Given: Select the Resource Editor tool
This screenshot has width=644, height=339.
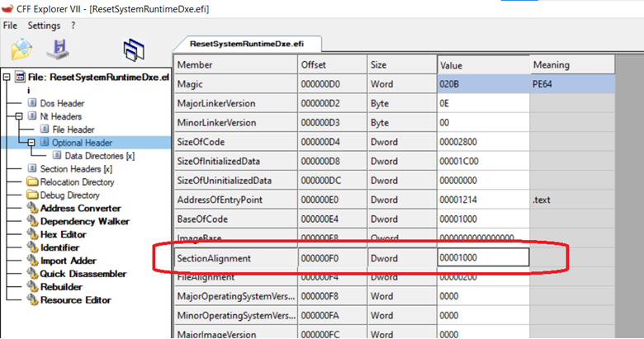Looking at the screenshot, I should click(x=76, y=300).
